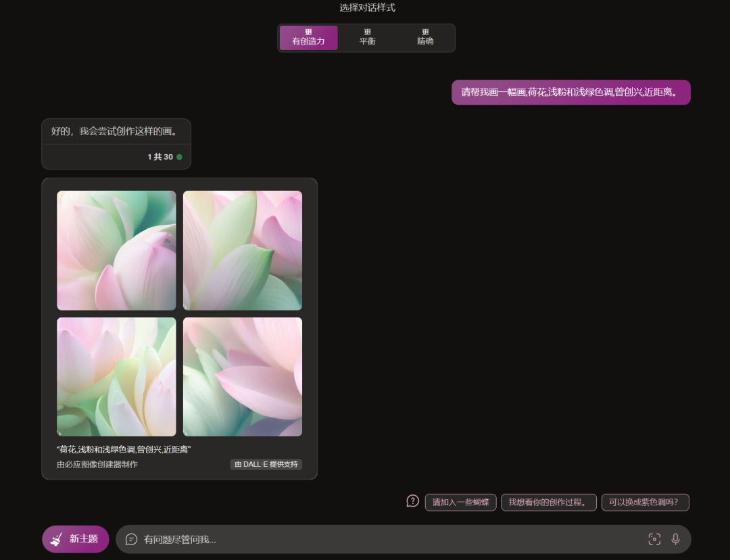Click the 我想看你的创作过程 suggestion
730x560 pixels.
[548, 503]
